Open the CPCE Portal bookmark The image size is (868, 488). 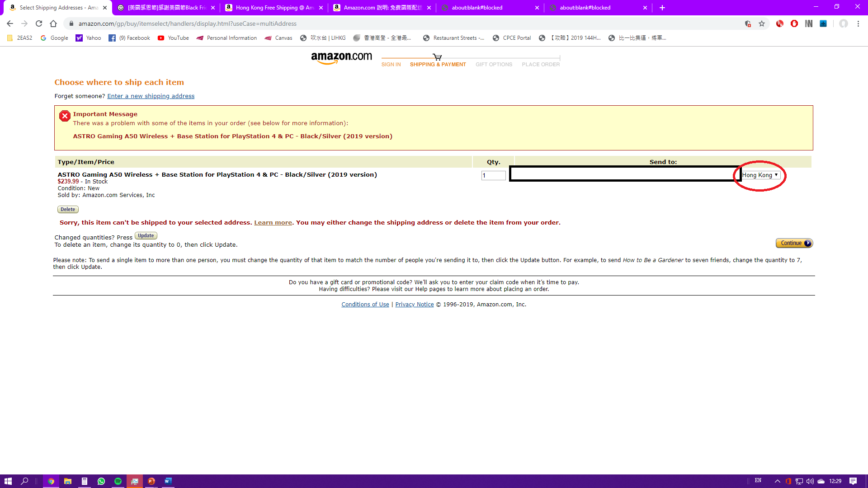(x=512, y=38)
